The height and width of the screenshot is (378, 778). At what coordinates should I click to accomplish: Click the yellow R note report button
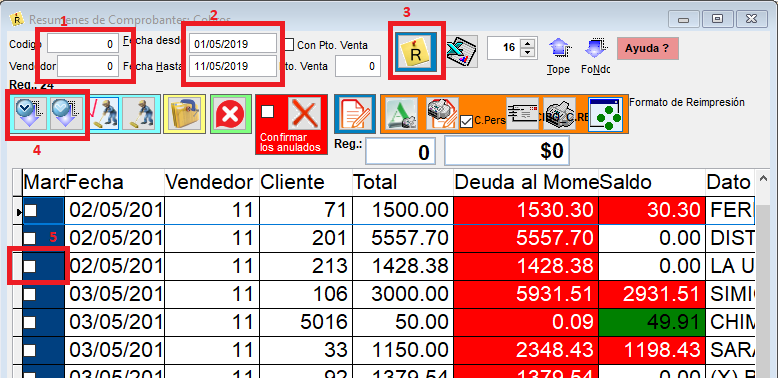(416, 52)
